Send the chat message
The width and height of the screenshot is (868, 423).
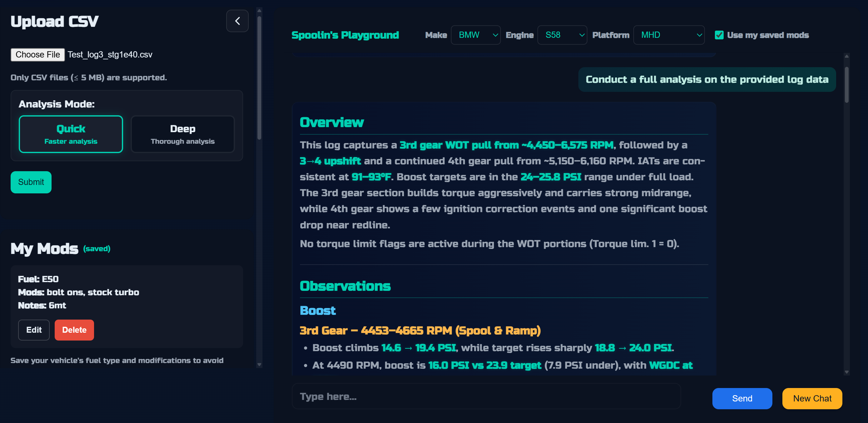point(742,398)
